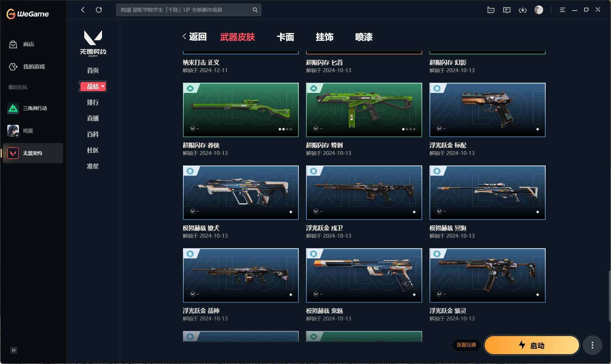Click the 超限闪存 匕首 skin name
The image size is (611, 364).
click(325, 62)
